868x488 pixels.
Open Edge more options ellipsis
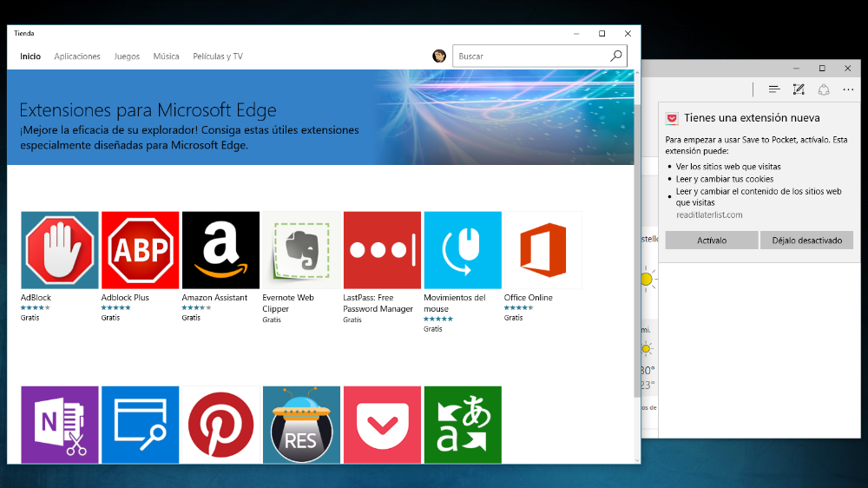(x=848, y=89)
